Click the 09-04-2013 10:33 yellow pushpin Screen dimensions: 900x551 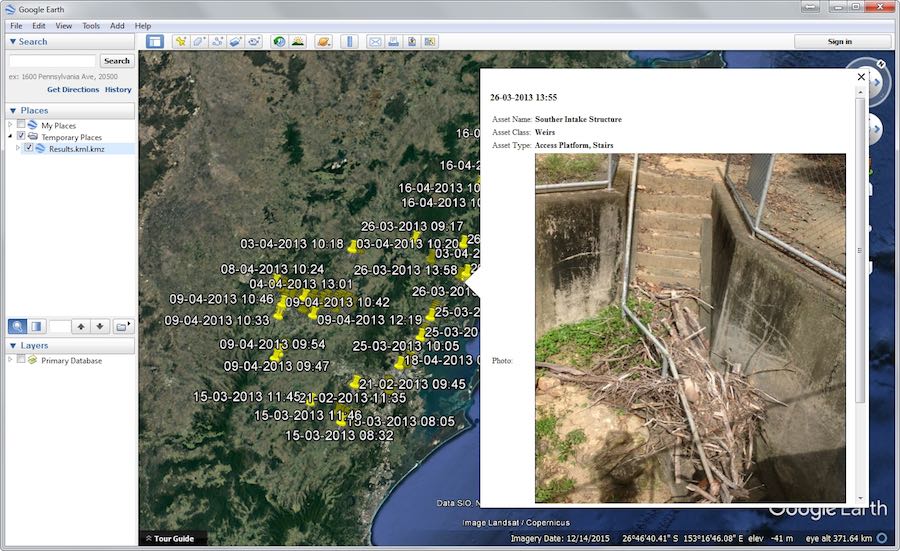pyautogui.click(x=279, y=313)
